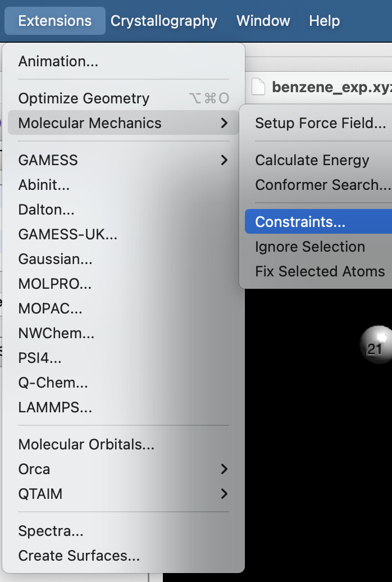This screenshot has height=582, width=392.
Task: Launch Conformer Search... option
Action: tap(322, 185)
